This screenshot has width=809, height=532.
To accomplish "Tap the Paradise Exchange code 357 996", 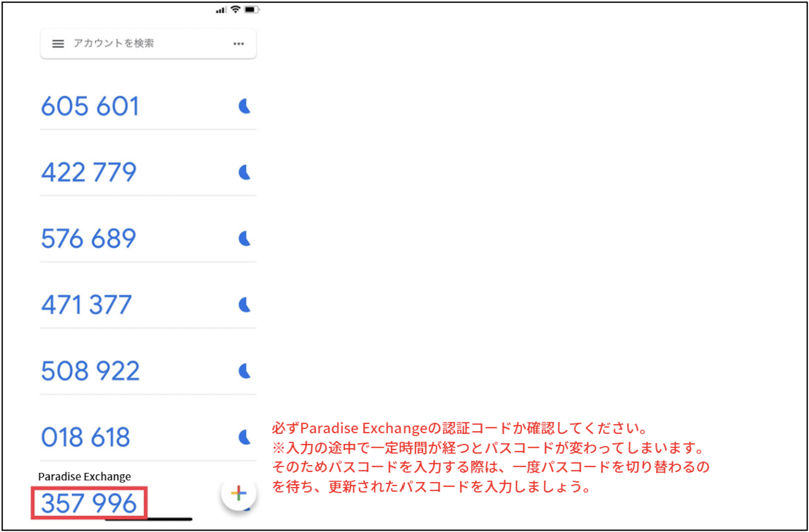I will 89,503.
